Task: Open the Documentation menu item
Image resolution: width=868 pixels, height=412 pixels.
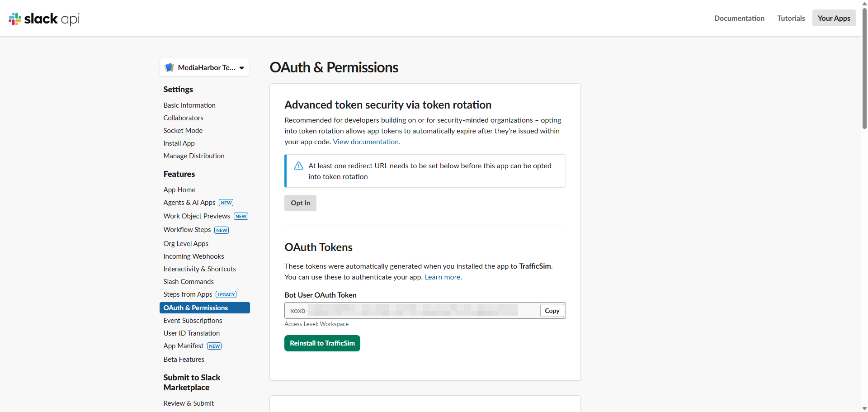Action: [739, 18]
